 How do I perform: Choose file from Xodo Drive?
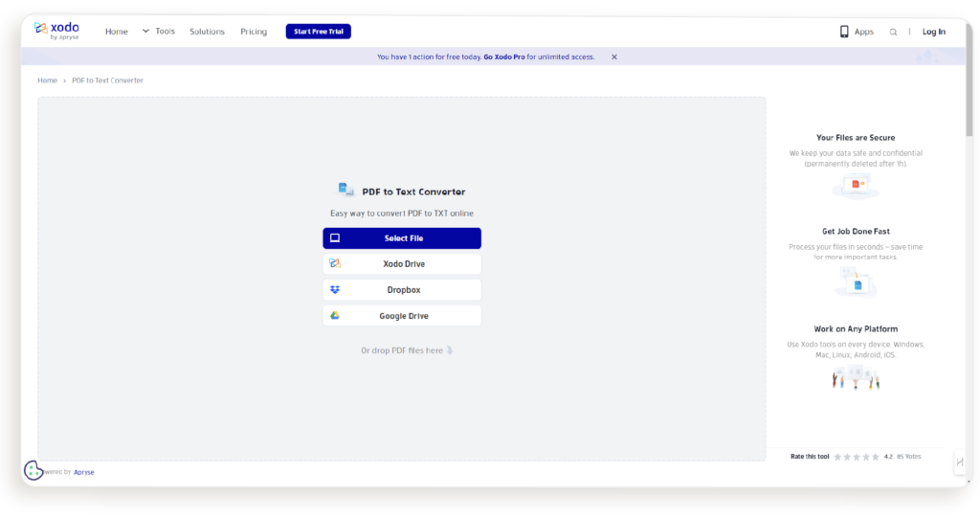point(402,264)
